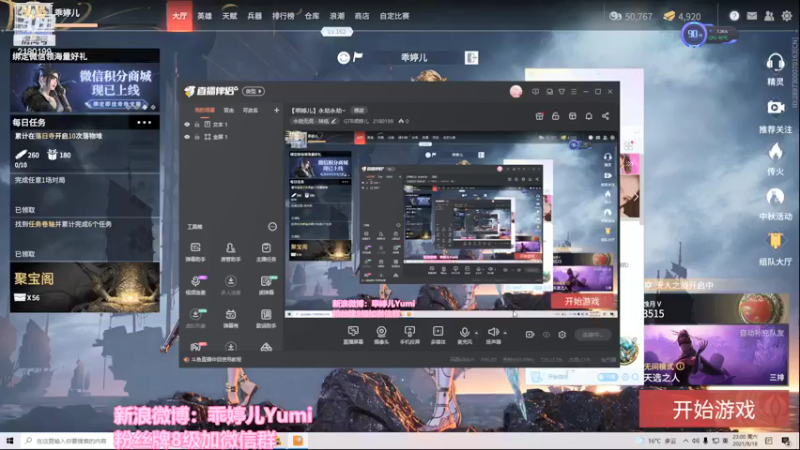Open the 主播任务 tool
Image resolution: width=800 pixels, height=450 pixels.
coord(266,252)
